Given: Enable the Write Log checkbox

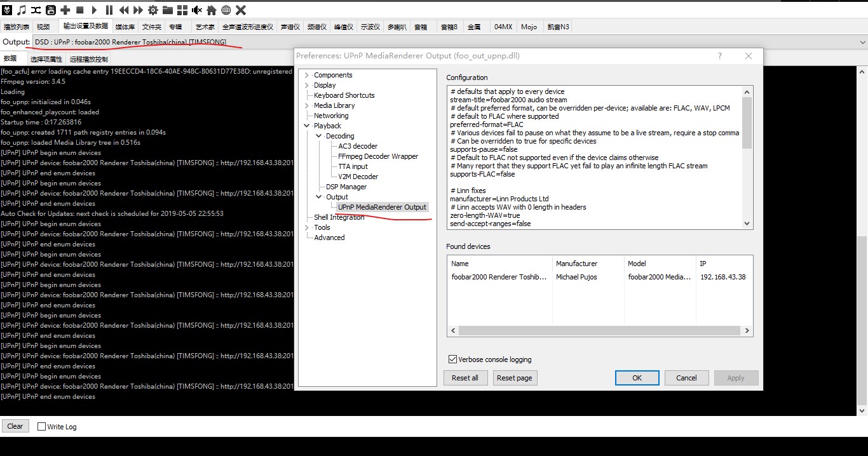Looking at the screenshot, I should pyautogui.click(x=42, y=427).
